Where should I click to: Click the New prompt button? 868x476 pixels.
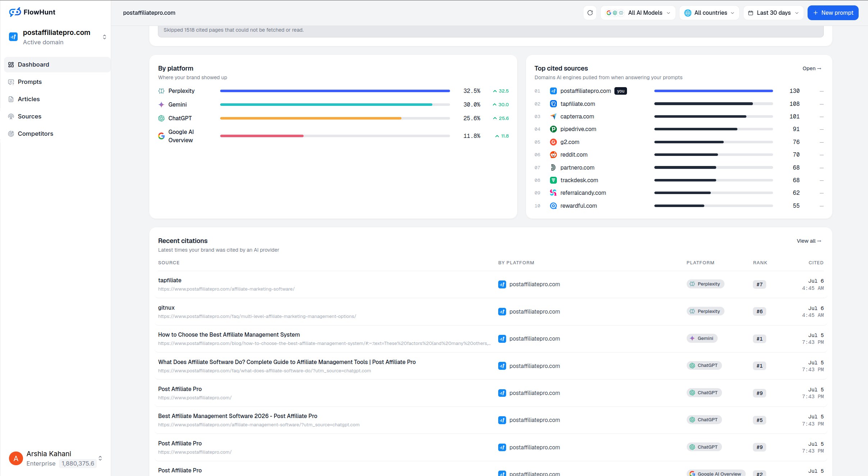(x=833, y=13)
